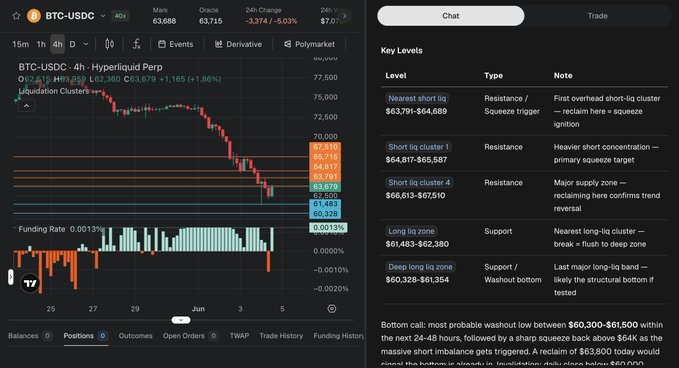The height and width of the screenshot is (368, 679).
Task: Click the TradingView logo
Action: [x=30, y=284]
